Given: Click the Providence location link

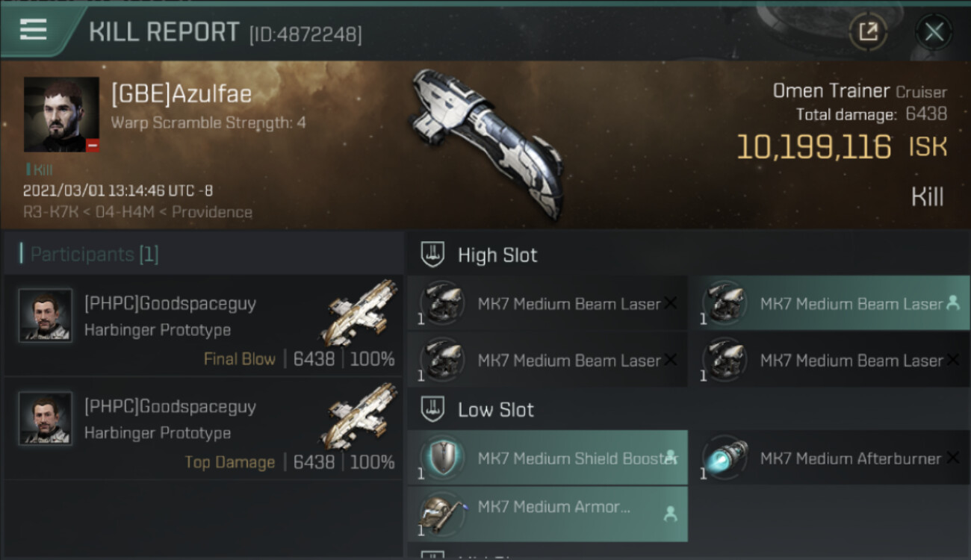Looking at the screenshot, I should (211, 212).
